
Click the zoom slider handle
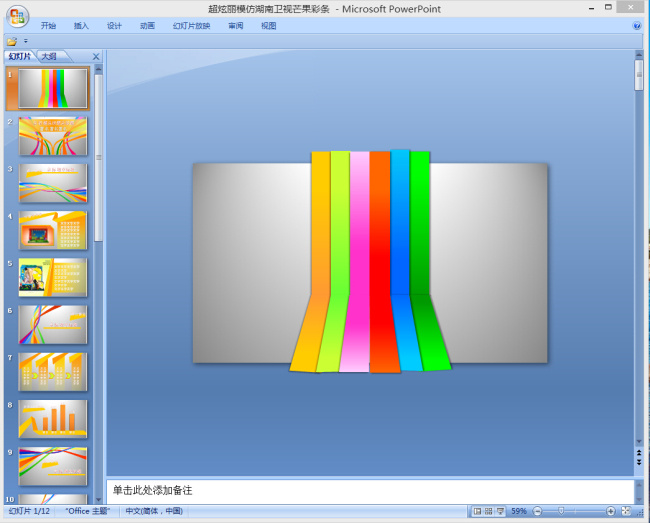(561, 511)
